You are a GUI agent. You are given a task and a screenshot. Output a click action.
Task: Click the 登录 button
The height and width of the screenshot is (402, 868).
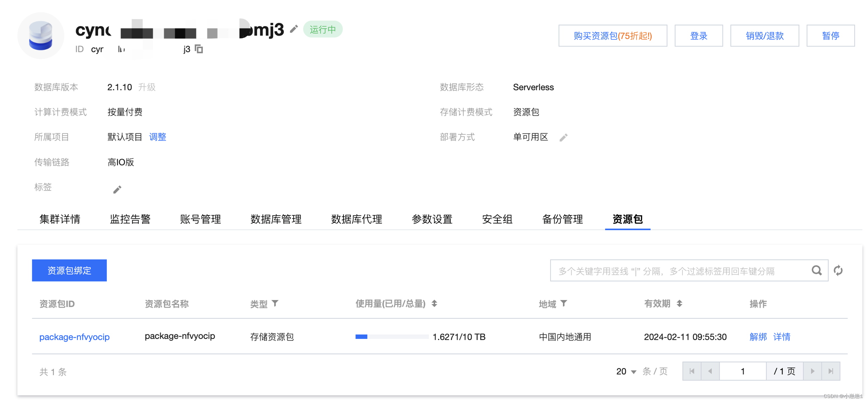[698, 35]
